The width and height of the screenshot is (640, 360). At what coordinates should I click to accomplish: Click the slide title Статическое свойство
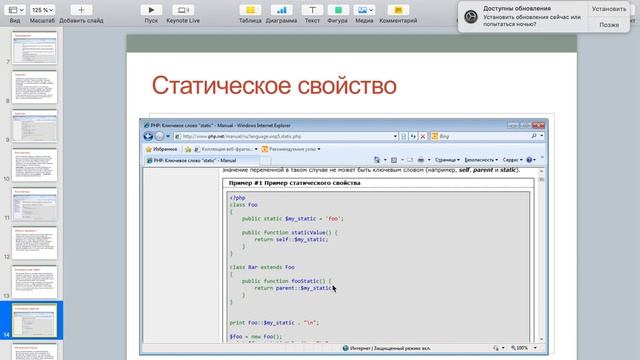[x=274, y=86]
